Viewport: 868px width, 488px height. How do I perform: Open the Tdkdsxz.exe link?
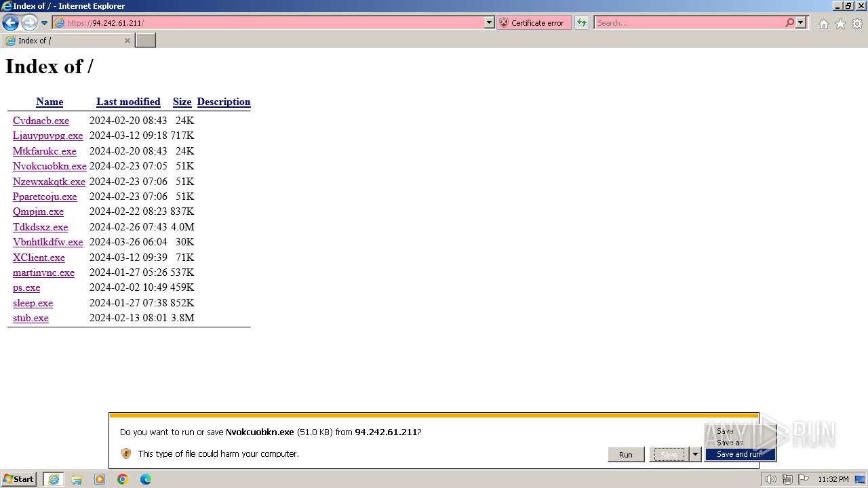click(x=40, y=227)
